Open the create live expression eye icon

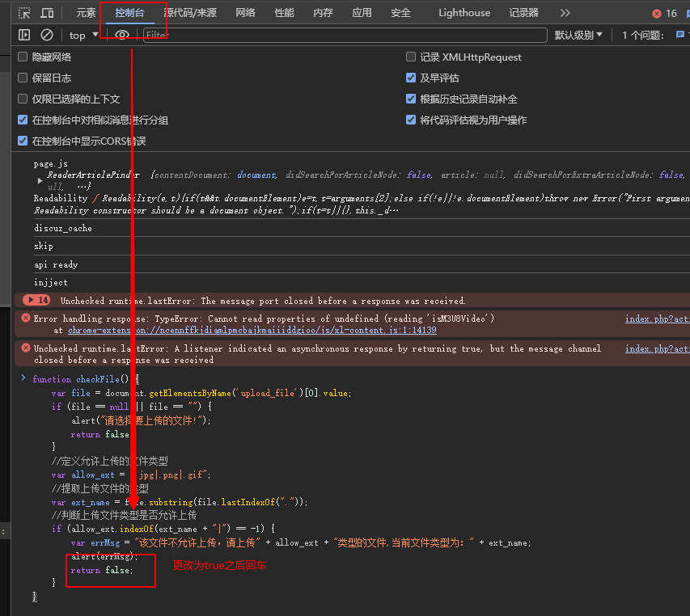click(x=122, y=35)
